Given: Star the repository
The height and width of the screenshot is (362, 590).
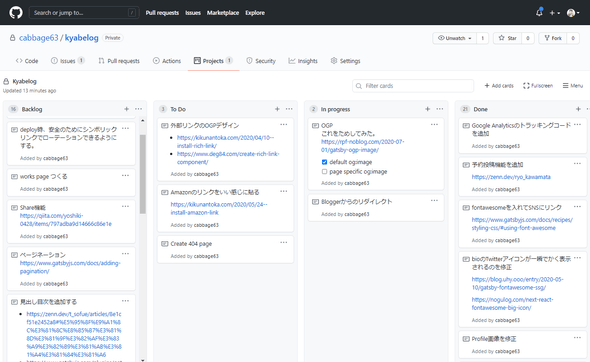Looking at the screenshot, I should 507,38.
